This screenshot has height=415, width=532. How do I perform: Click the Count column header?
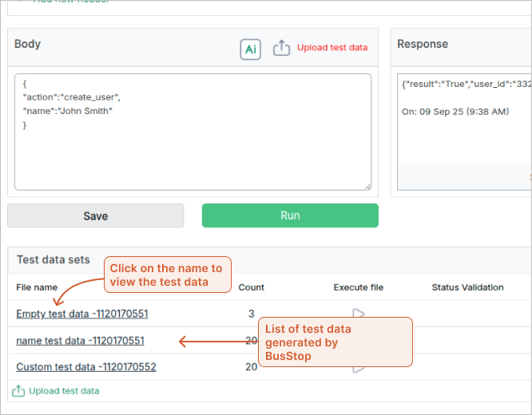(x=252, y=287)
